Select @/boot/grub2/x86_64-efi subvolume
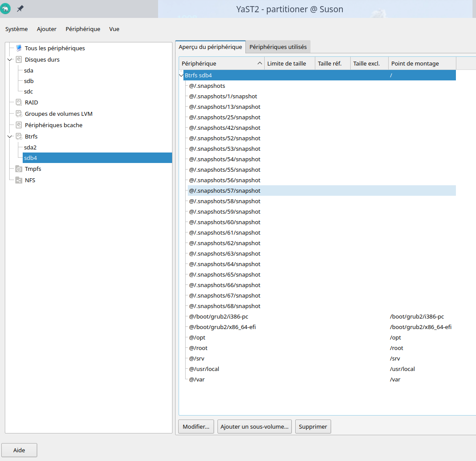This screenshot has height=461, width=476. [x=322, y=327]
